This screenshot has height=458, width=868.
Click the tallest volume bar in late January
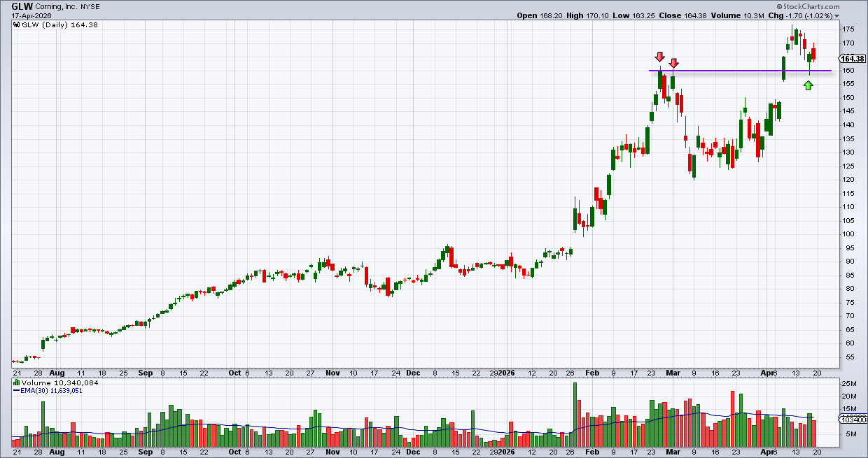coord(575,414)
